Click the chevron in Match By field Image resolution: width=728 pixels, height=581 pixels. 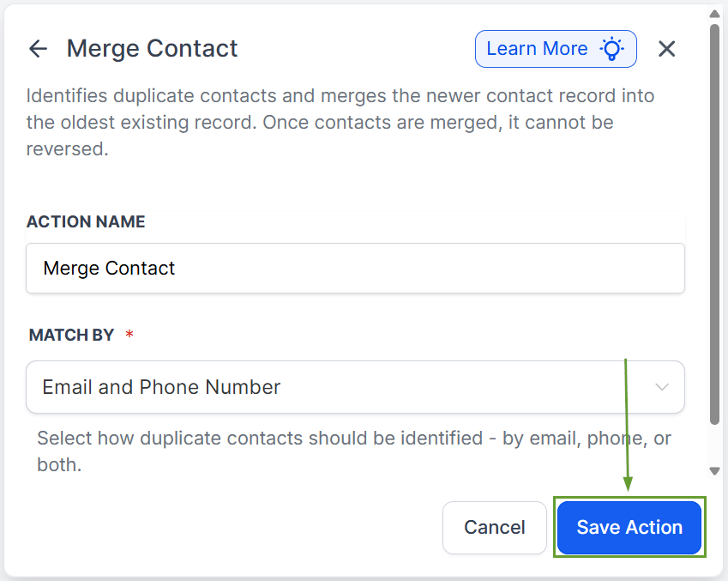click(x=662, y=387)
